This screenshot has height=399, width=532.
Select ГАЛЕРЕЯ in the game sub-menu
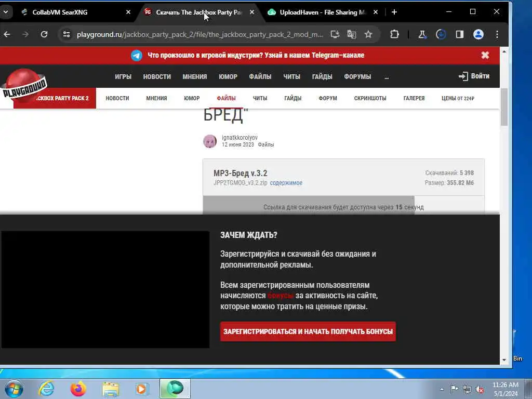[414, 98]
